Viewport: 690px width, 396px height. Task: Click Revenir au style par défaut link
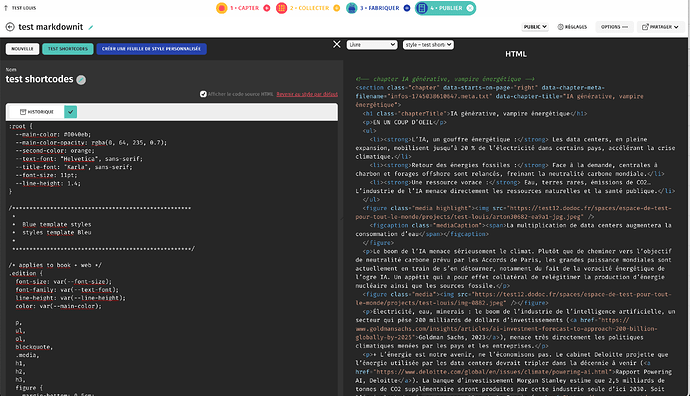coord(307,94)
